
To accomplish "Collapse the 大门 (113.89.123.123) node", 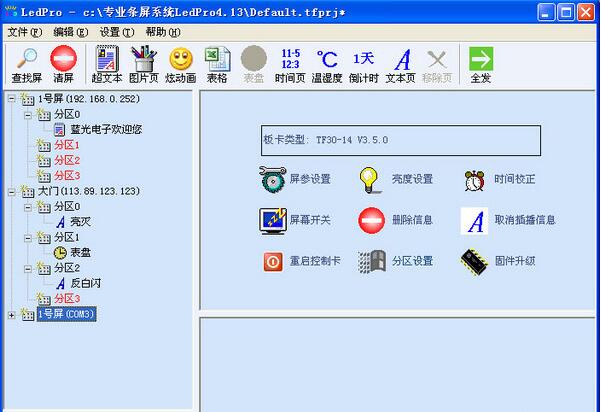I will [x=12, y=191].
